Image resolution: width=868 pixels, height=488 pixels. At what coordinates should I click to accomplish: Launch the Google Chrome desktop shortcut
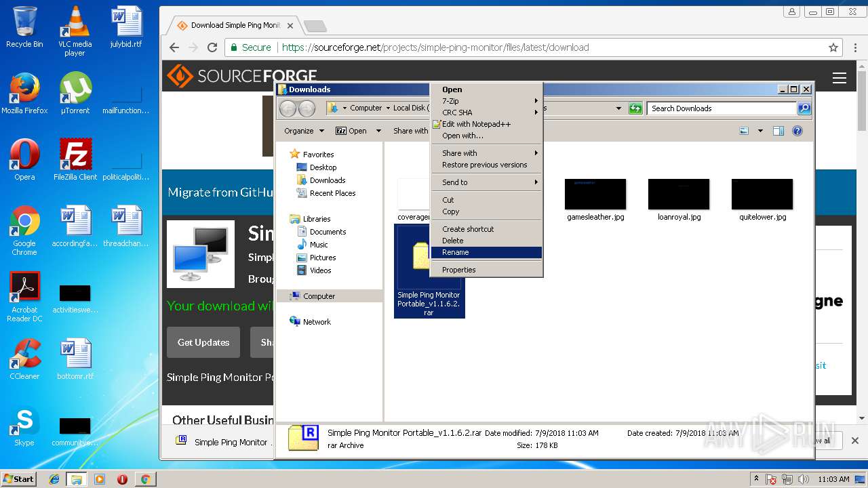point(24,230)
